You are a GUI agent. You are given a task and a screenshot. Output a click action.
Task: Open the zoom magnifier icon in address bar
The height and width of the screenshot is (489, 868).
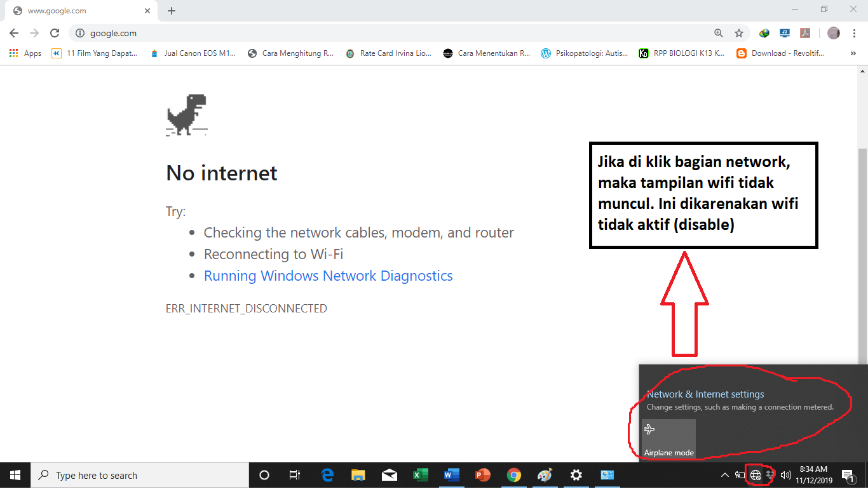pos(719,33)
